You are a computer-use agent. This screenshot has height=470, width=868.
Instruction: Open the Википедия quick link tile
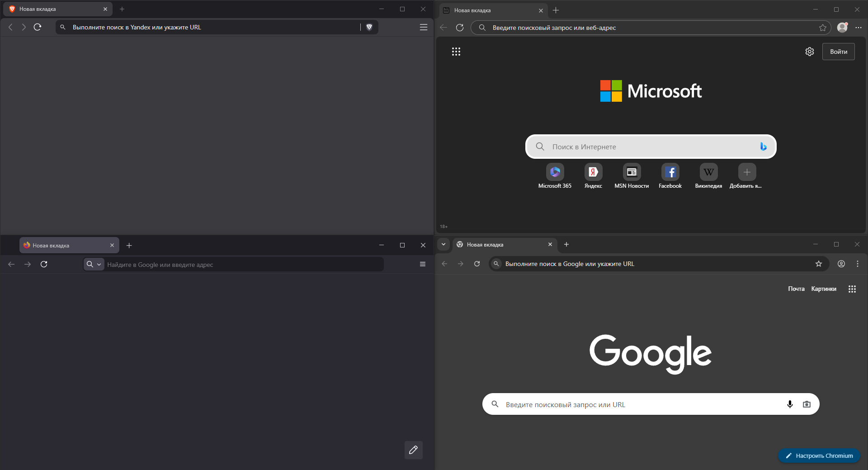pos(708,176)
